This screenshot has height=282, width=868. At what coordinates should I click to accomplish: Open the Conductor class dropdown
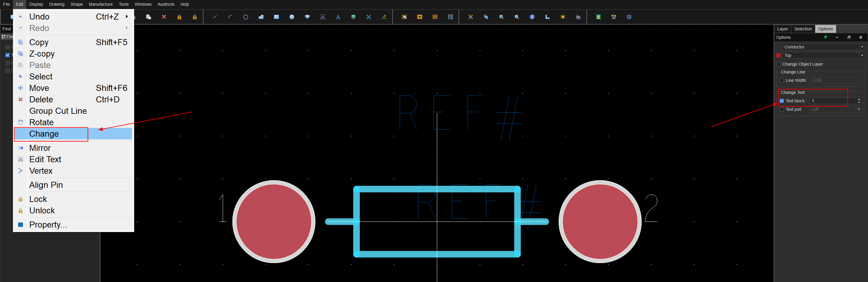[823, 47]
